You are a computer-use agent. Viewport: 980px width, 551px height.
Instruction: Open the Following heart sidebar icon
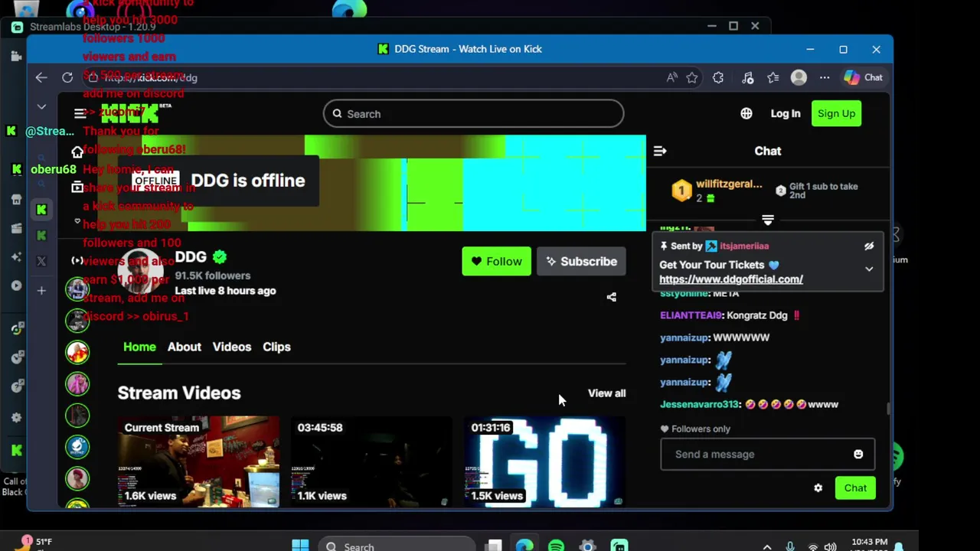pos(77,222)
